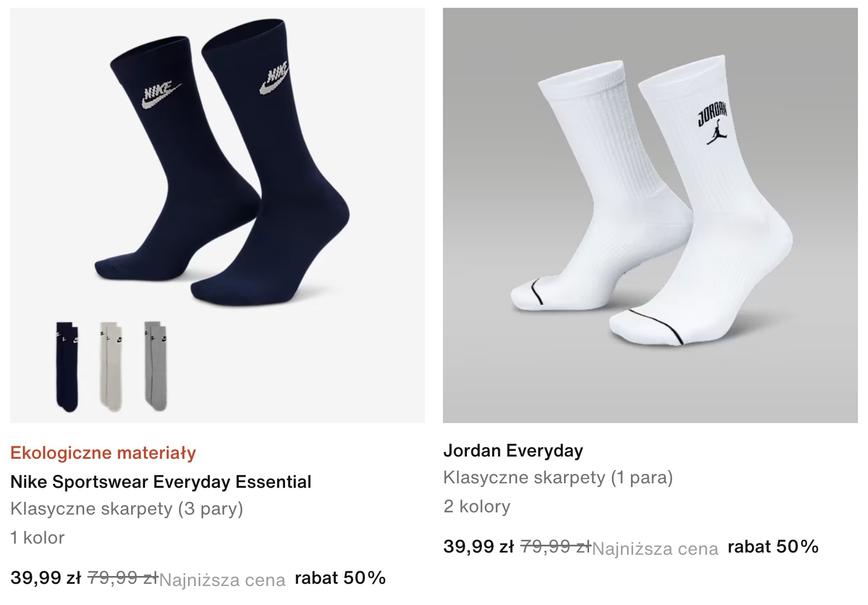The image size is (868, 605).
Task: Click the crossed-out 79,99 zł under Jordan socks
Action: point(556,546)
